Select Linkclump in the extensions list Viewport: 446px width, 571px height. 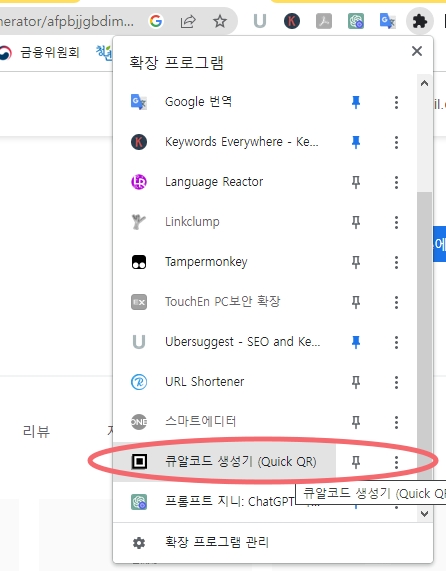(224, 223)
